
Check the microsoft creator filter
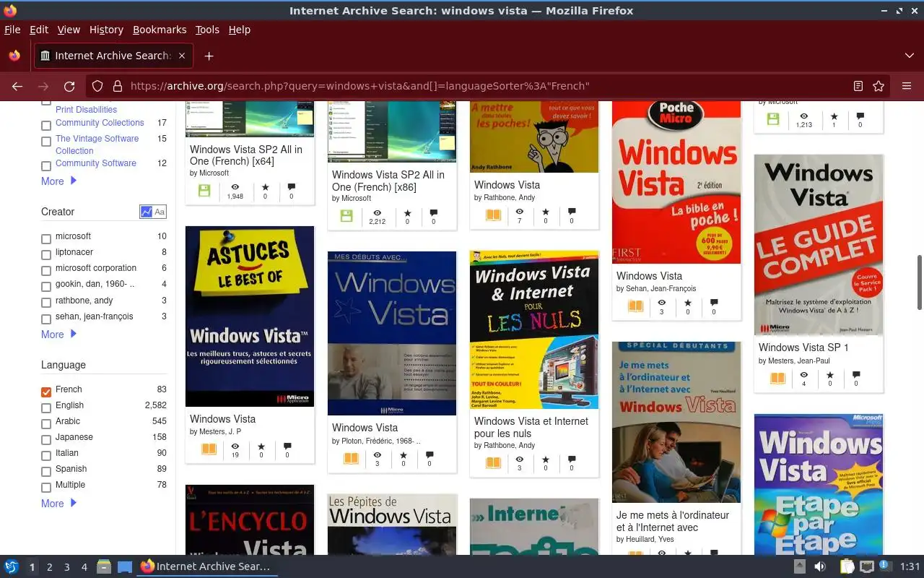click(46, 239)
